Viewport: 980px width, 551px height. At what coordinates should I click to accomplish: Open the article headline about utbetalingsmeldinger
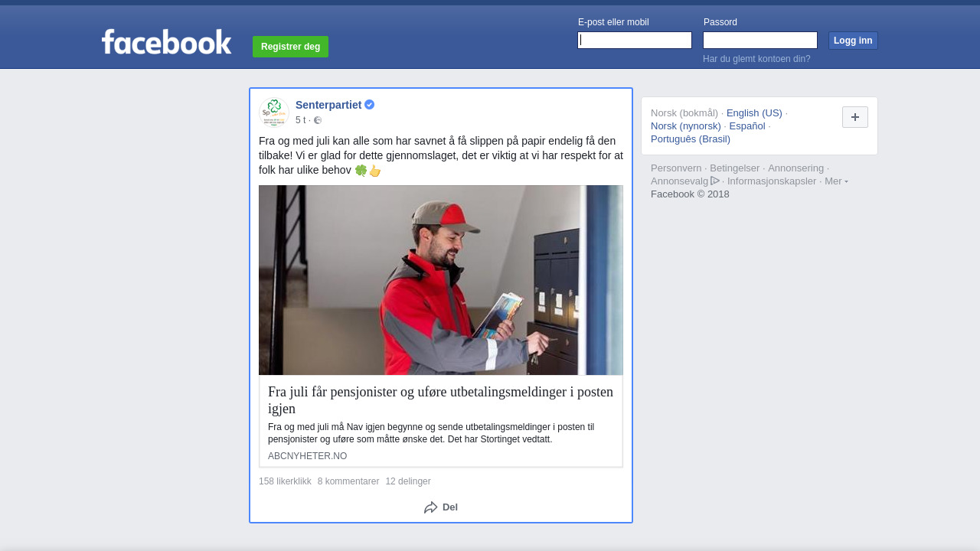coord(441,400)
